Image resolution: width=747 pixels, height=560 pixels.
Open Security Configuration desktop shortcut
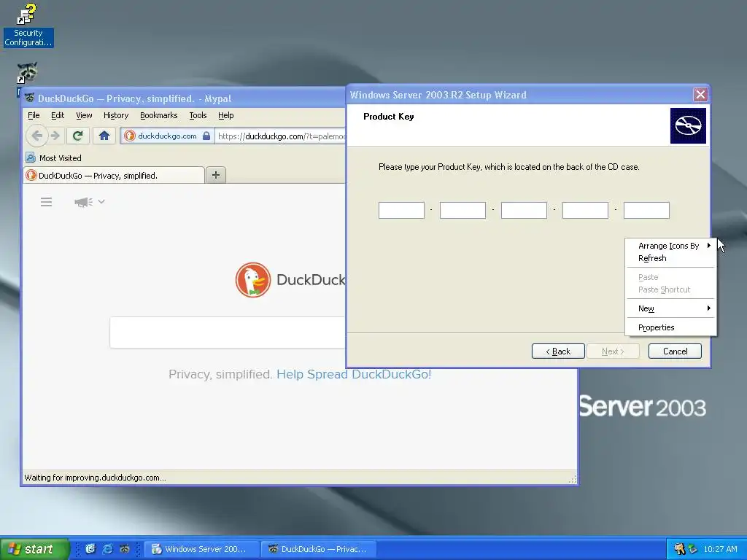pyautogui.click(x=28, y=24)
